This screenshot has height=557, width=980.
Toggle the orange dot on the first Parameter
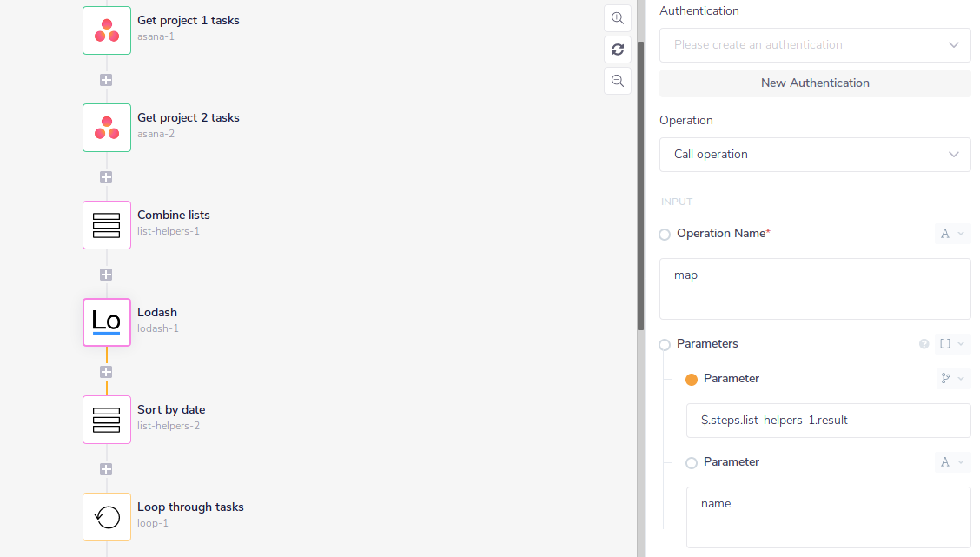[x=691, y=379]
